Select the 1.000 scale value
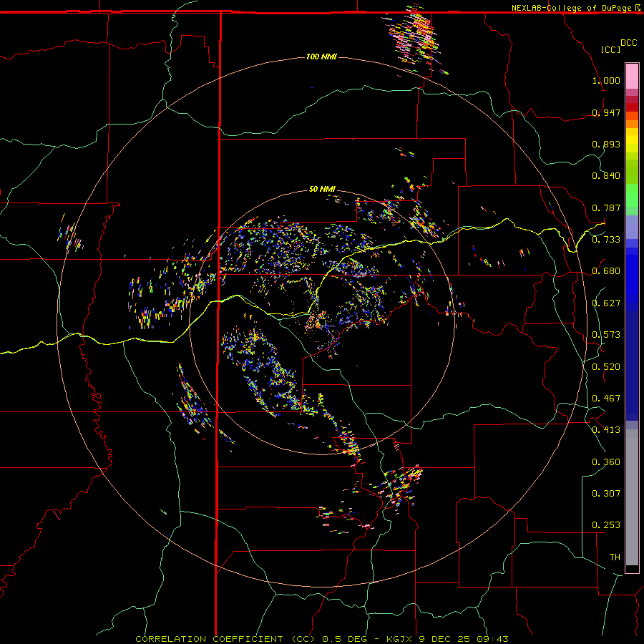Screen dimensions: 644x644 pos(606,80)
